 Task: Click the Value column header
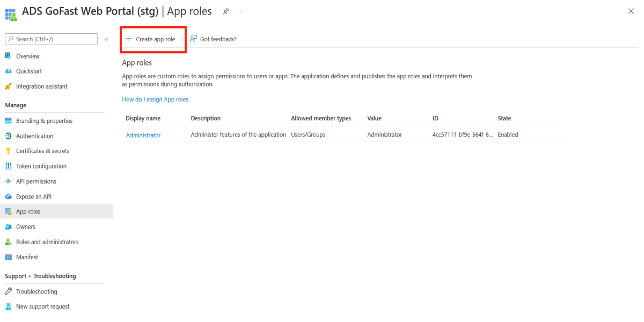point(375,118)
